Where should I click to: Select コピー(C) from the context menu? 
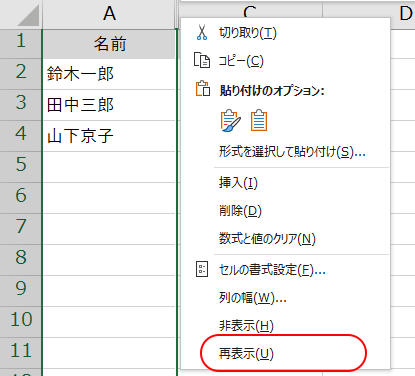(241, 61)
